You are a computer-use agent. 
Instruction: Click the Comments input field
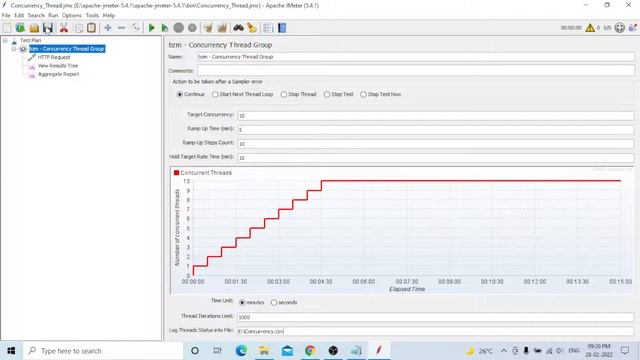tap(416, 71)
